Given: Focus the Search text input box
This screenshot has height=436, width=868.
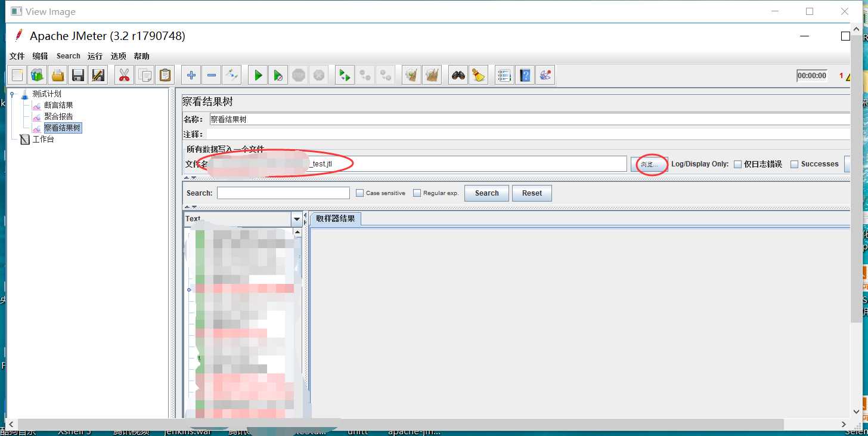Looking at the screenshot, I should coord(283,193).
